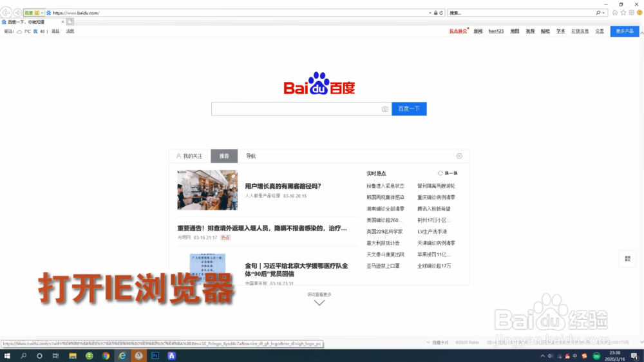The width and height of the screenshot is (644, 362).
Task: Click the gear settings icon in the feed panel
Action: coord(459,156)
